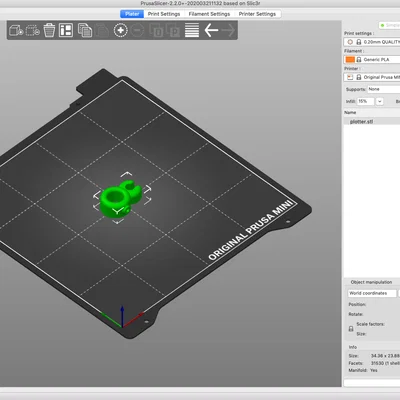Click the Position: label
Viewport: 400px width, 400px height.
tap(357, 304)
